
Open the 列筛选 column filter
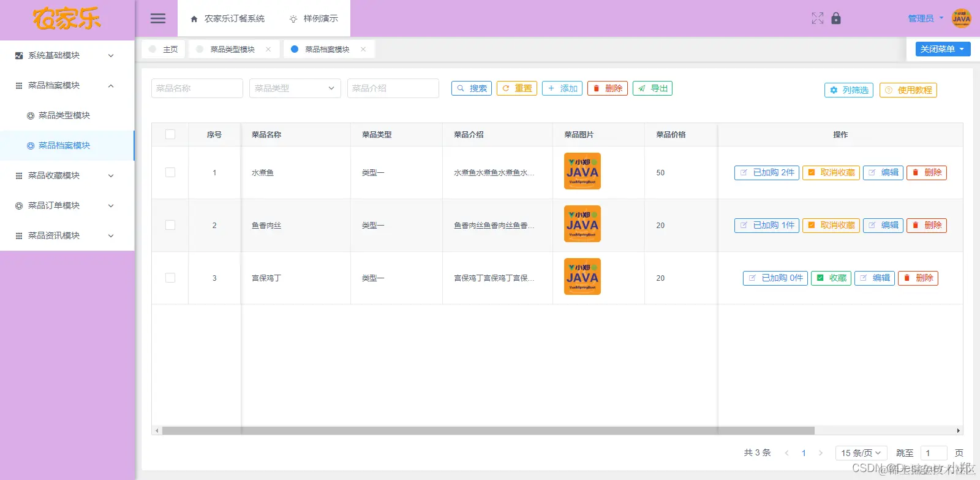[849, 90]
